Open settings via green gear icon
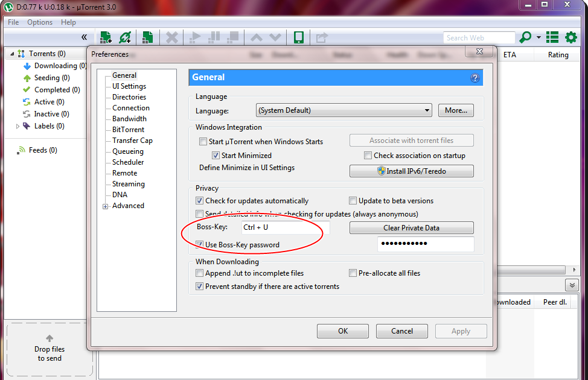This screenshot has width=588, height=380. click(570, 37)
